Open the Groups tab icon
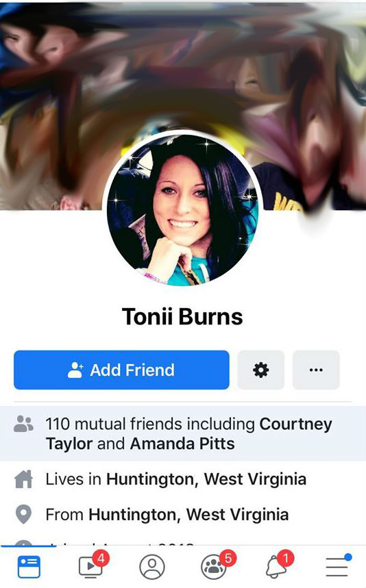The width and height of the screenshot is (366, 588). (214, 567)
